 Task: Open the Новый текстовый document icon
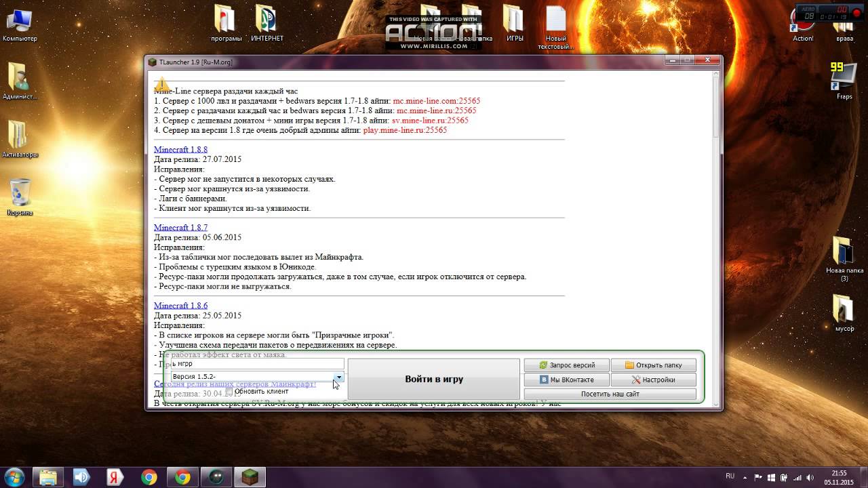click(555, 27)
